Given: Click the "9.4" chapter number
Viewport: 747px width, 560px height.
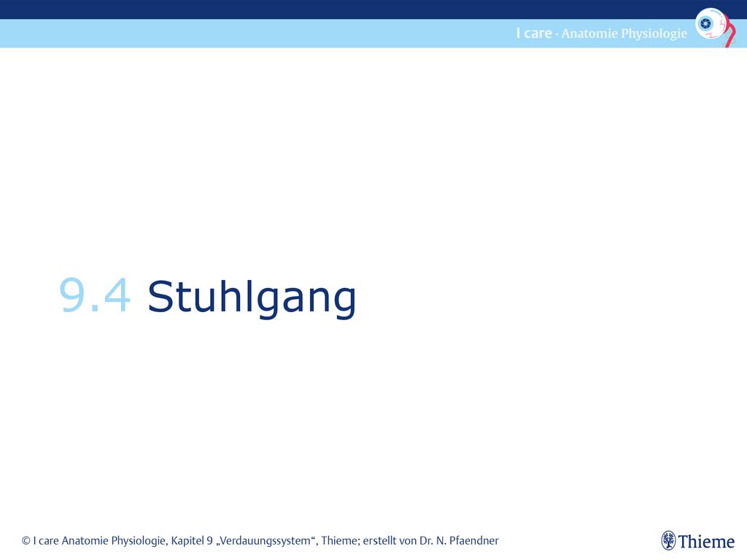Looking at the screenshot, I should click(x=95, y=296).
